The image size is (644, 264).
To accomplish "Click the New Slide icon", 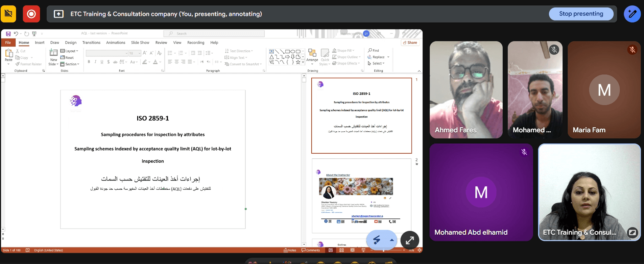I will (53, 53).
